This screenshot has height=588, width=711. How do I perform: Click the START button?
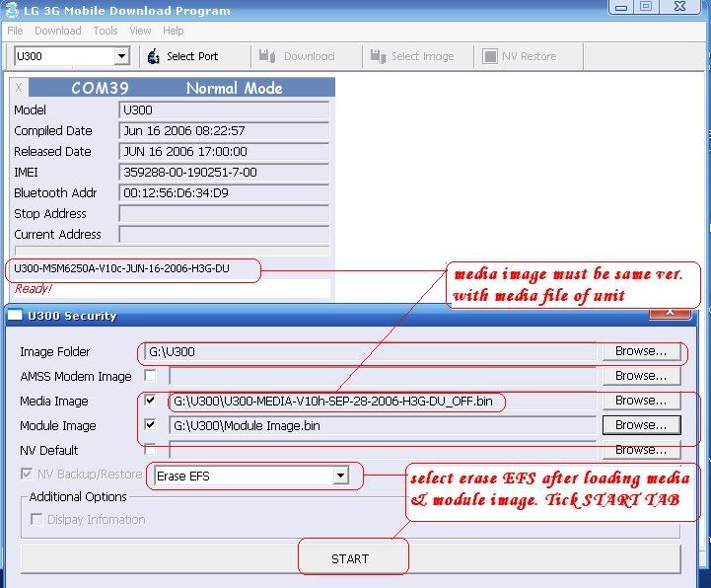[x=350, y=559]
